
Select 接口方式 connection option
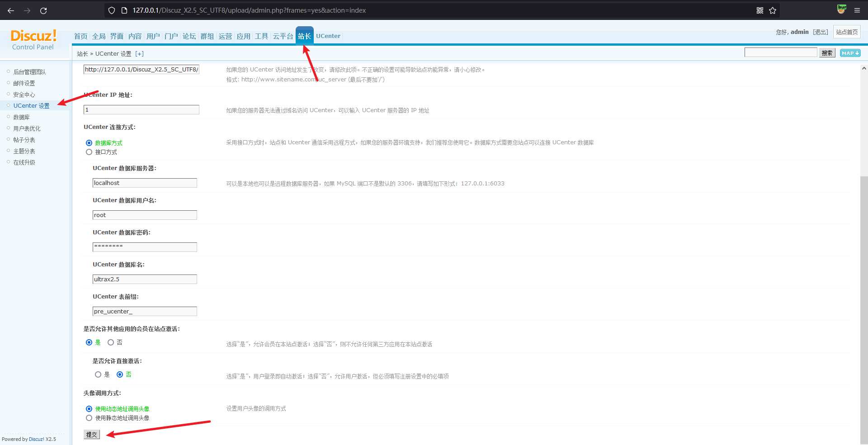(x=89, y=152)
